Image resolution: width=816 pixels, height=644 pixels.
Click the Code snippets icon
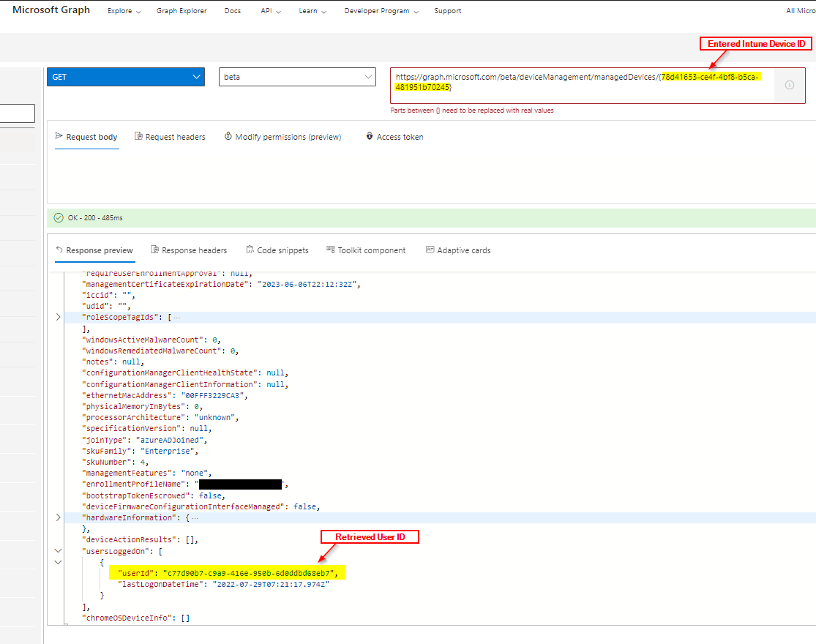click(x=250, y=250)
